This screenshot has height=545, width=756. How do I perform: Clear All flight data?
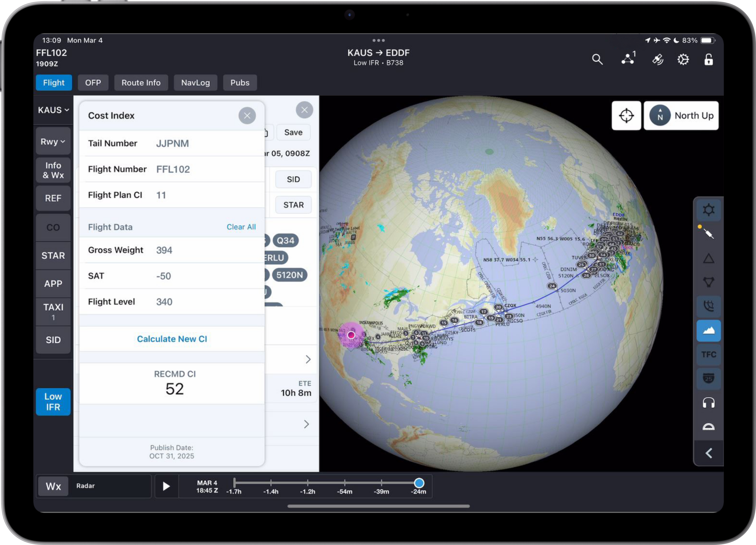pos(241,227)
